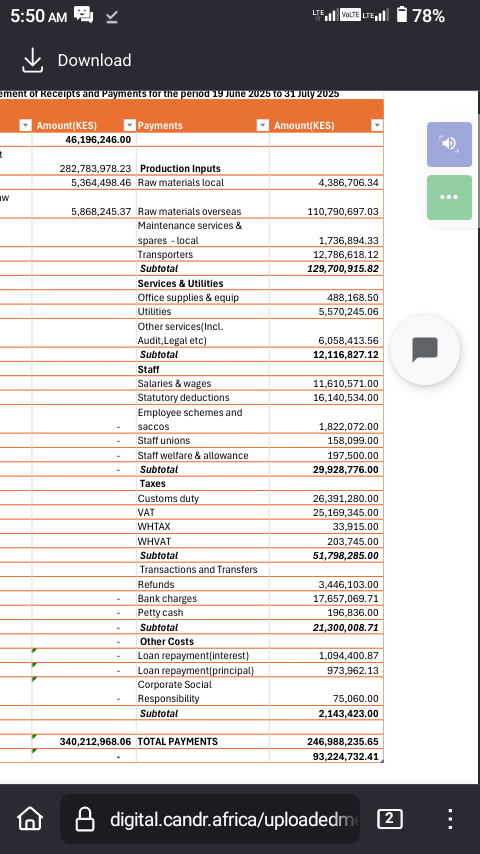Tap the checkmark notification icon in status bar
The image size is (480, 854).
click(x=112, y=18)
